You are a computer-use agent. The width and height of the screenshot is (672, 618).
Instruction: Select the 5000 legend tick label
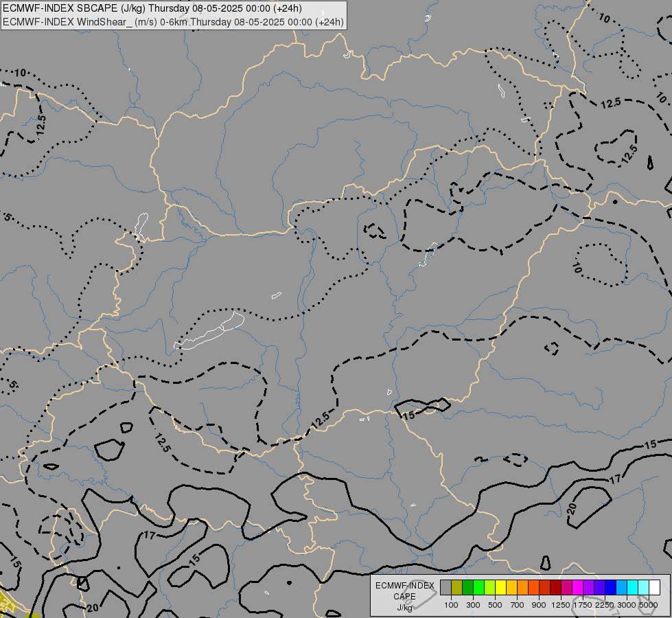click(x=649, y=605)
